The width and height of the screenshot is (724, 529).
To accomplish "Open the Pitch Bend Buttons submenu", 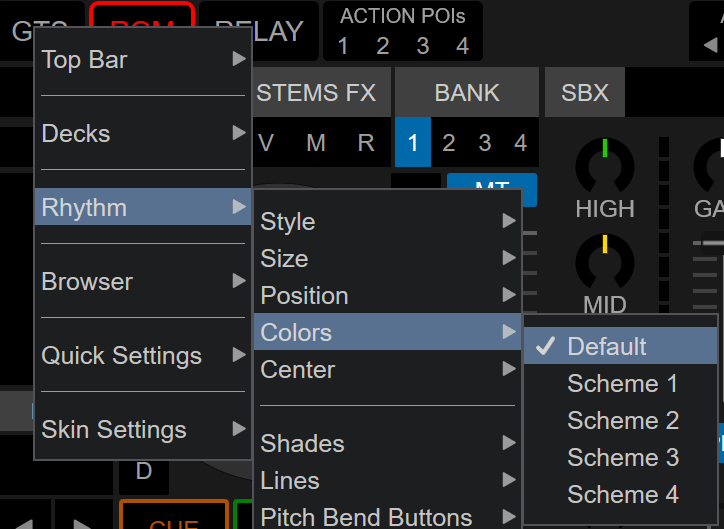I will coord(387,517).
